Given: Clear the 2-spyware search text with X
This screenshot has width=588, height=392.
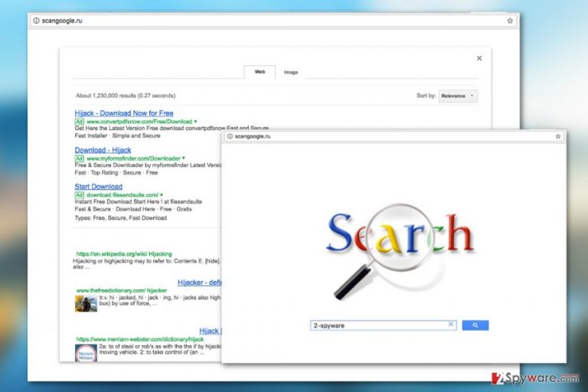Looking at the screenshot, I should click(x=451, y=325).
